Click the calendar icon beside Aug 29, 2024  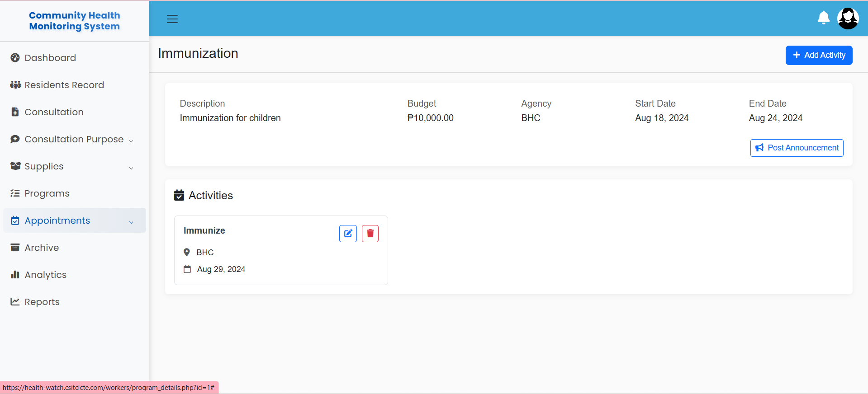[x=187, y=269]
